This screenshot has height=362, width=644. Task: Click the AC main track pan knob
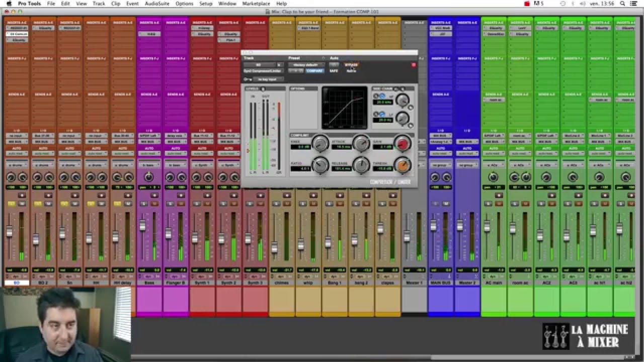click(493, 177)
